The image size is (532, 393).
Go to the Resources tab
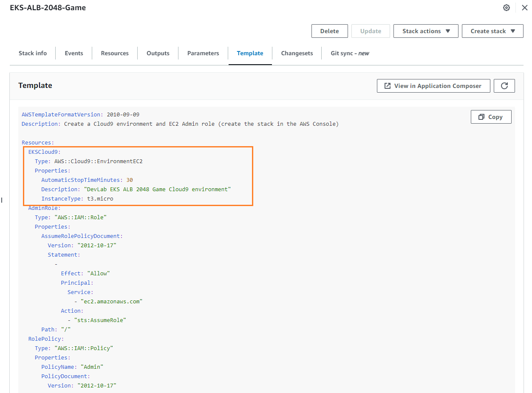click(115, 53)
